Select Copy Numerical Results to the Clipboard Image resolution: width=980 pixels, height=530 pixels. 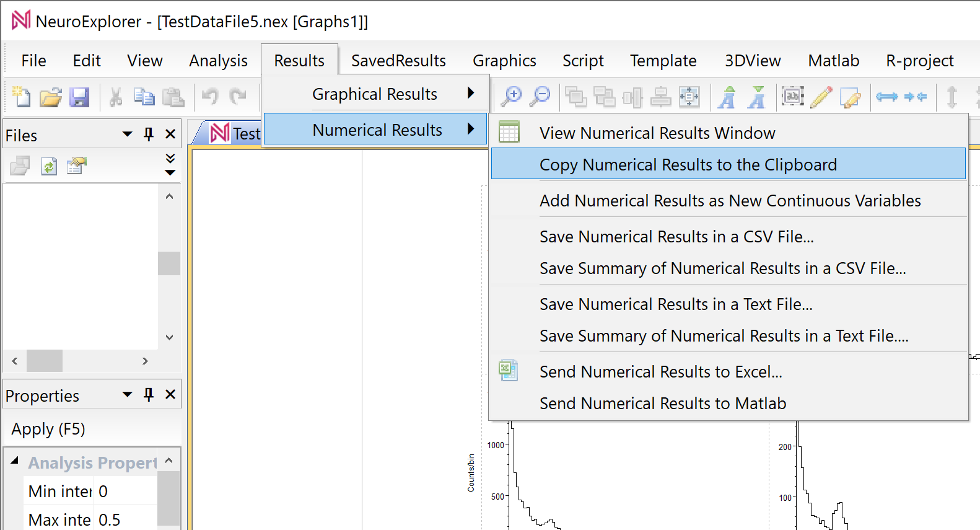(x=728, y=164)
